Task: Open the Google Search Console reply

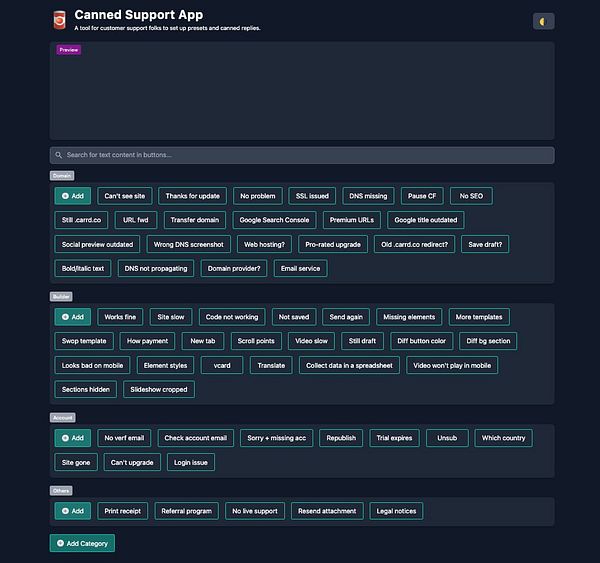Action: pos(274,220)
